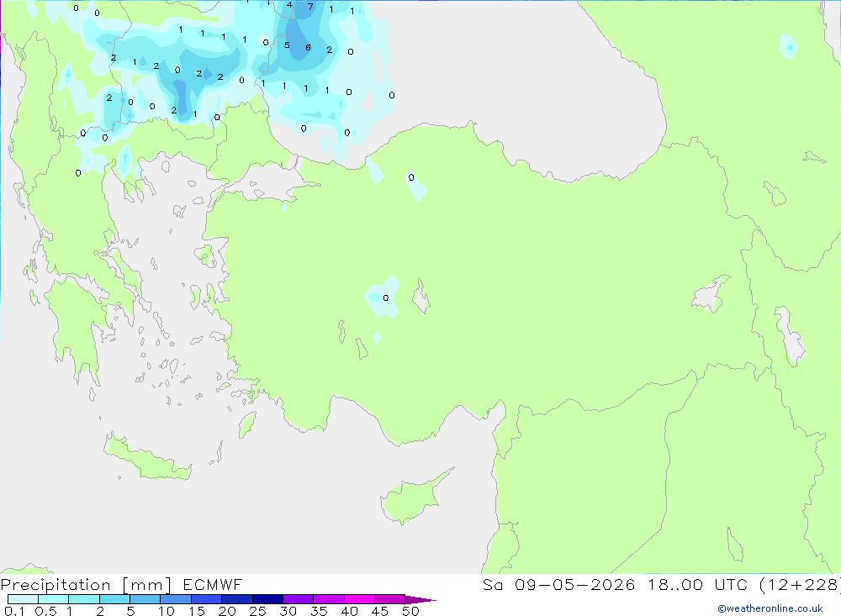Image resolution: width=841 pixels, height=616 pixels.
Task: Pick the 35–40 mm legend swatch
Action: tap(329, 599)
